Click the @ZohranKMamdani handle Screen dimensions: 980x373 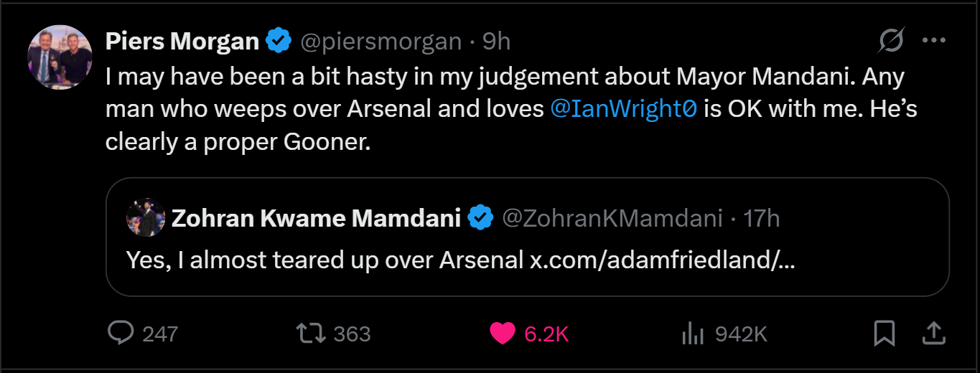612,218
